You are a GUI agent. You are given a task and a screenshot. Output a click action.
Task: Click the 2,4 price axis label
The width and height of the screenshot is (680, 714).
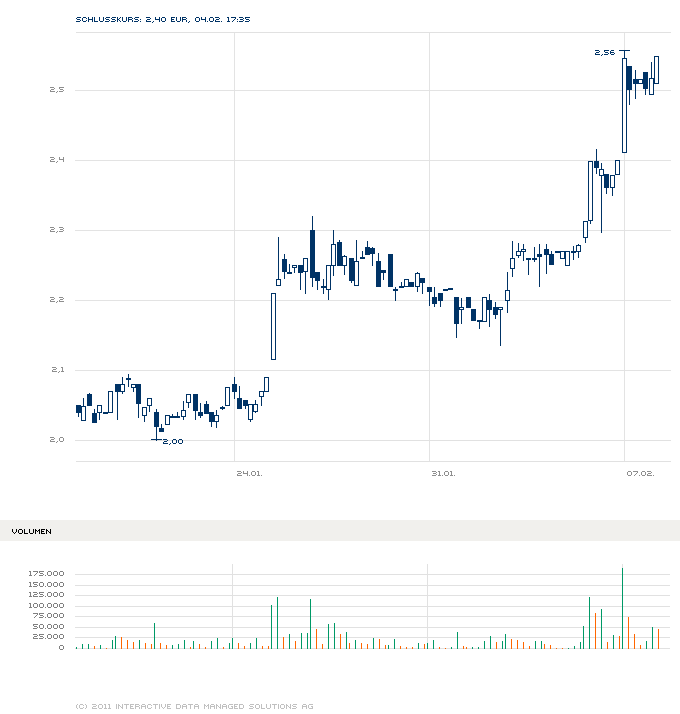point(57,160)
